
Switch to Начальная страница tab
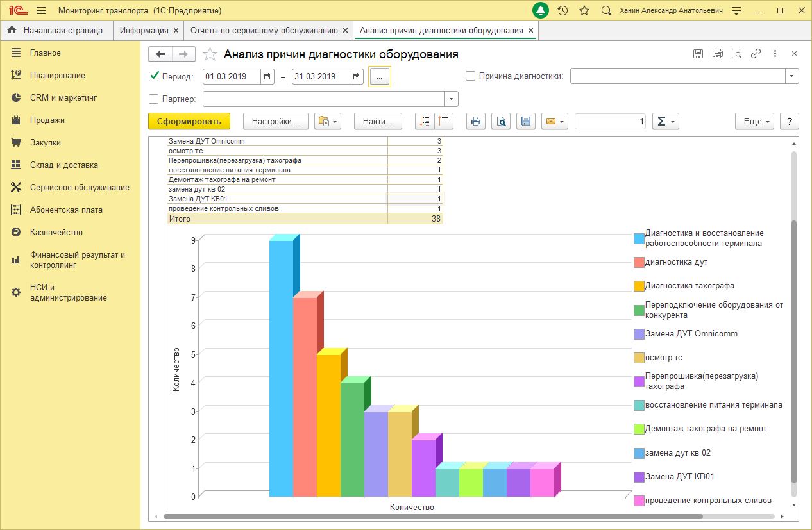(x=56, y=30)
